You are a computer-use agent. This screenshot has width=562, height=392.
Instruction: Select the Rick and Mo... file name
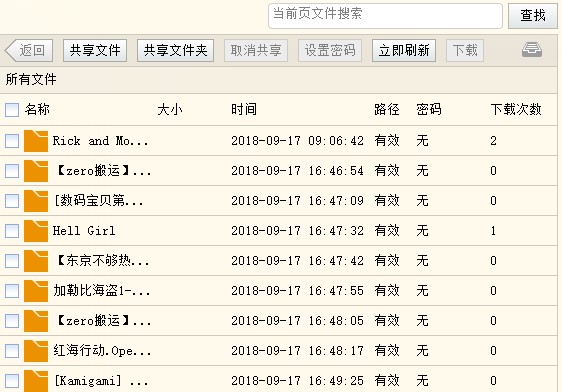pos(101,141)
